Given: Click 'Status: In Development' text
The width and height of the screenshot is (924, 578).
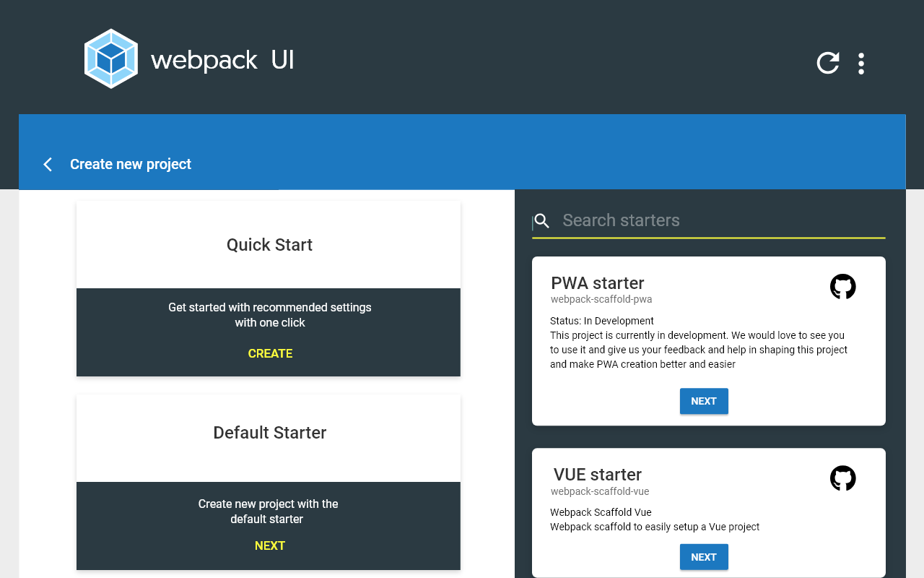Looking at the screenshot, I should click(x=602, y=321).
